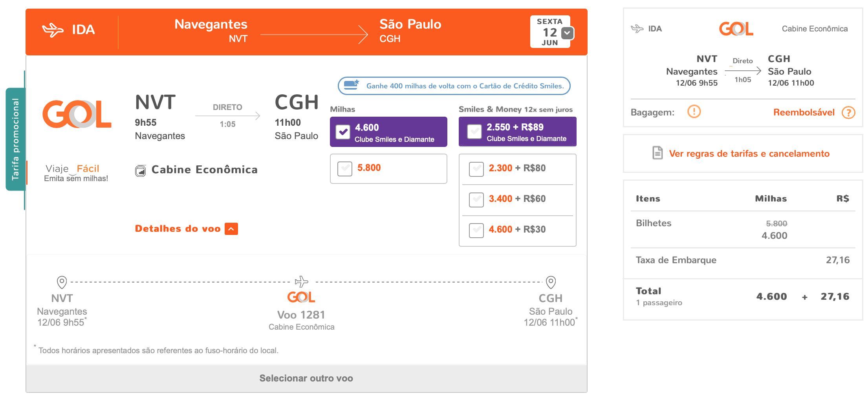Click the Tarifa promocional side tab
Screen dimensions: 868x396
coord(15,139)
